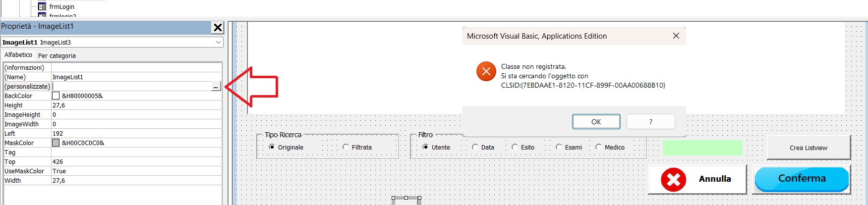Choose the Data filter option
Viewport: 868px width, 205px height.
475,147
